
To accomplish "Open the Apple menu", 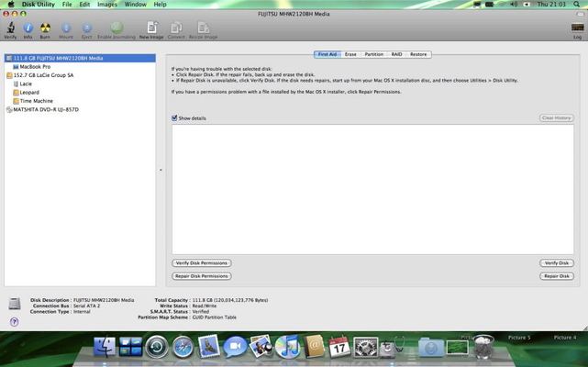I will point(11,4).
